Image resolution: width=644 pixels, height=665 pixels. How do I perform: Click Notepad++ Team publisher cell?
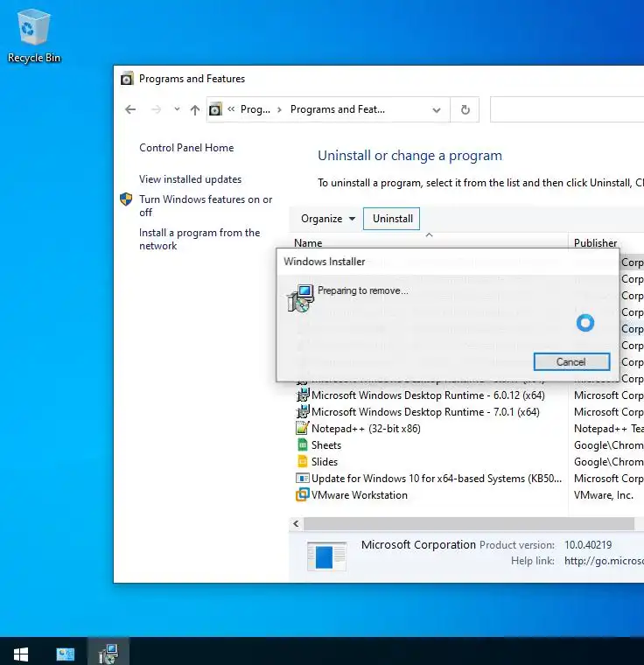coord(608,429)
